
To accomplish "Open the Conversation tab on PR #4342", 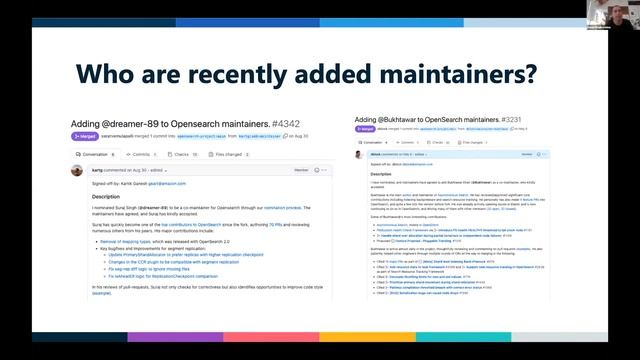I will pyautogui.click(x=96, y=154).
